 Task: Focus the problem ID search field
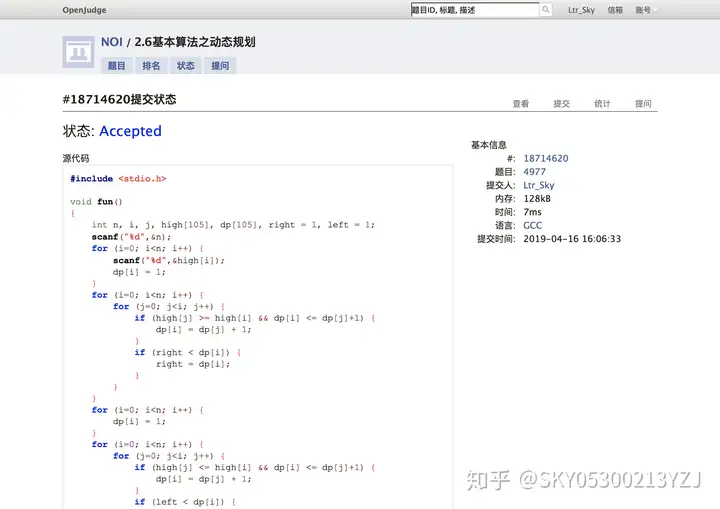tap(475, 10)
